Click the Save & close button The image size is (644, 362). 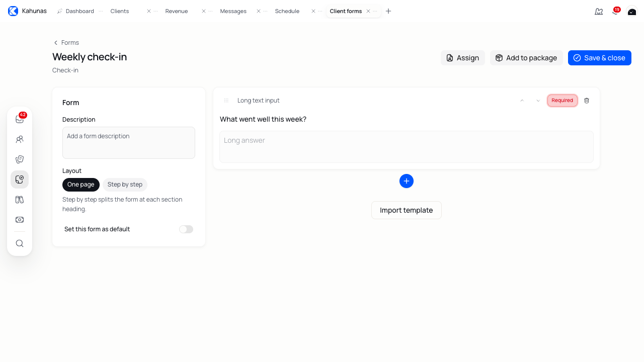600,58
